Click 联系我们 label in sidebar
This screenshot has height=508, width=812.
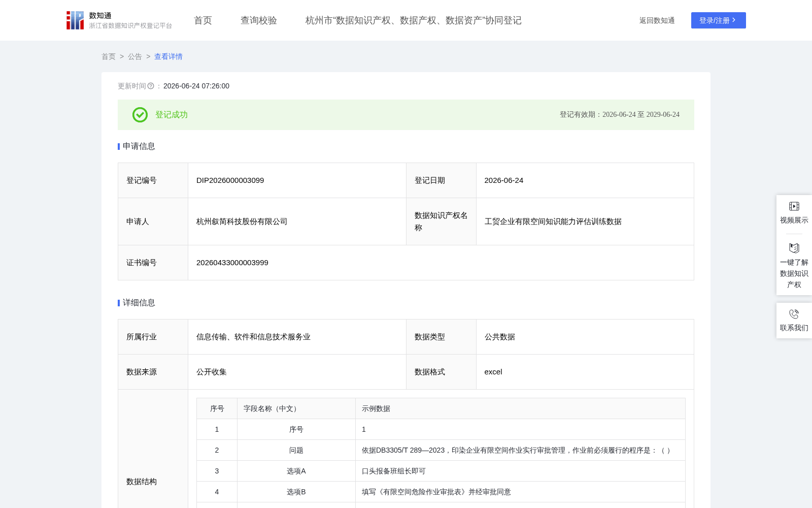click(x=794, y=328)
